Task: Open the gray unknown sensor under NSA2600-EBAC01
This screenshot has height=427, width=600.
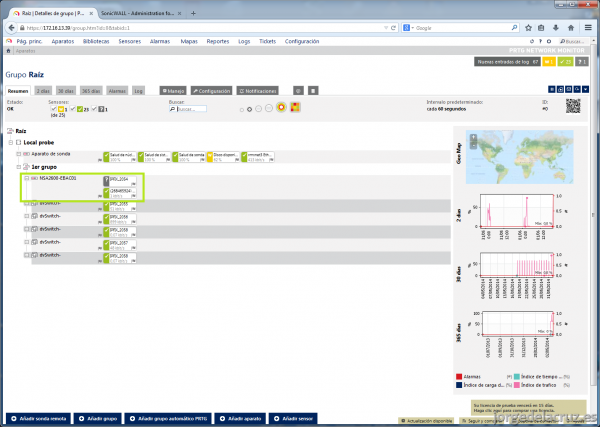Action: tap(120, 181)
